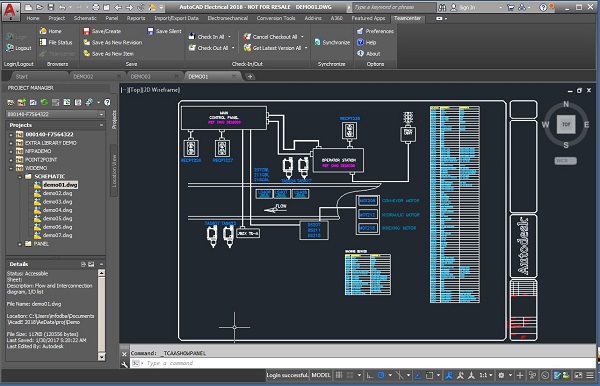This screenshot has height=386, width=600.
Task: Click the Save Silent button
Action: point(164,31)
